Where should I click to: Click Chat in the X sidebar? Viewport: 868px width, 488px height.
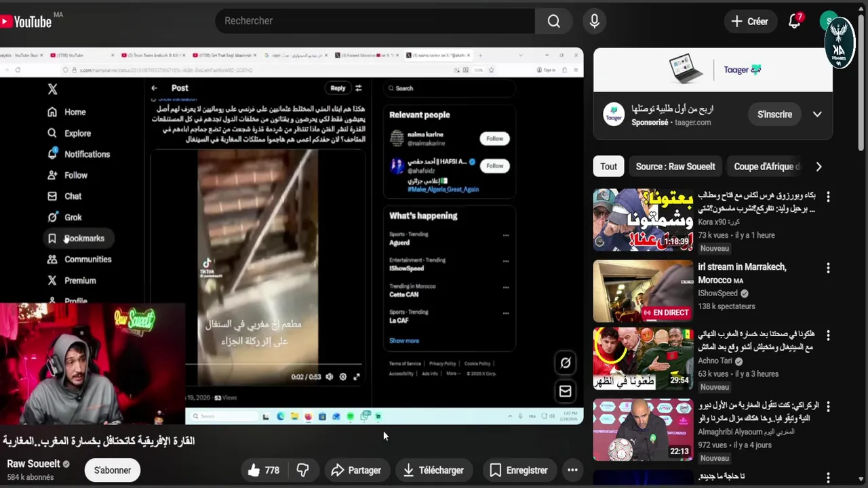[64, 196]
